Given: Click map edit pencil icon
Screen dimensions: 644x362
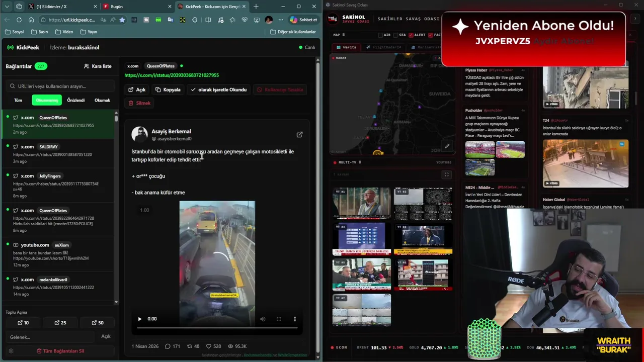Looking at the screenshot, I should point(447,146).
